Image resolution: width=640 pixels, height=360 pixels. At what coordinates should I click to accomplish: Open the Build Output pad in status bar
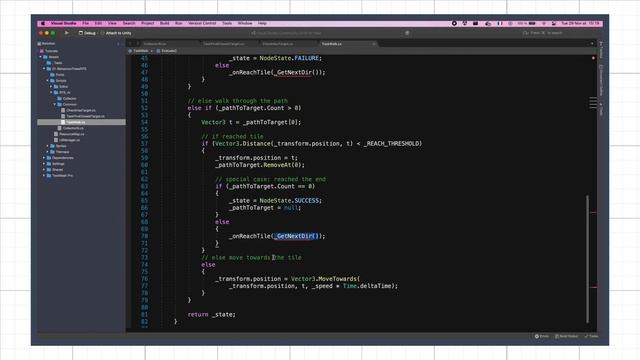(567, 336)
